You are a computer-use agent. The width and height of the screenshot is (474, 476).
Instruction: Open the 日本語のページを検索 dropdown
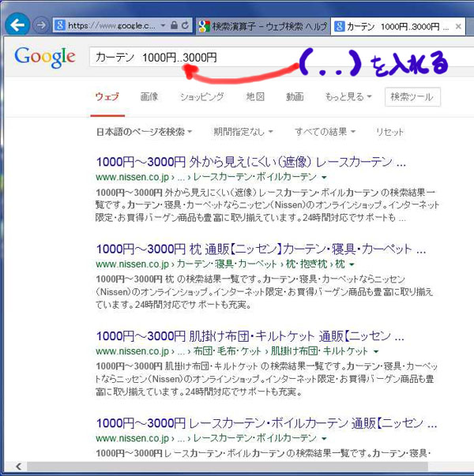(x=144, y=132)
